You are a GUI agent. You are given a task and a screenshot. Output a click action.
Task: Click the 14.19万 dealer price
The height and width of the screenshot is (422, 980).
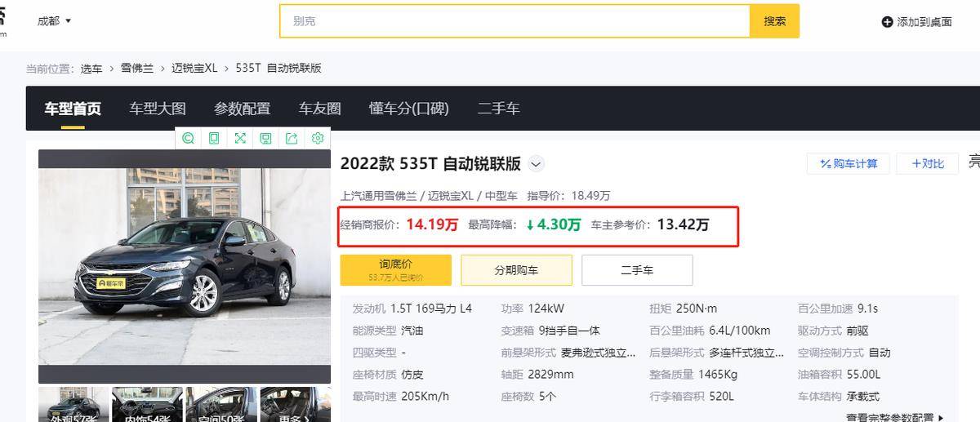[x=432, y=224]
